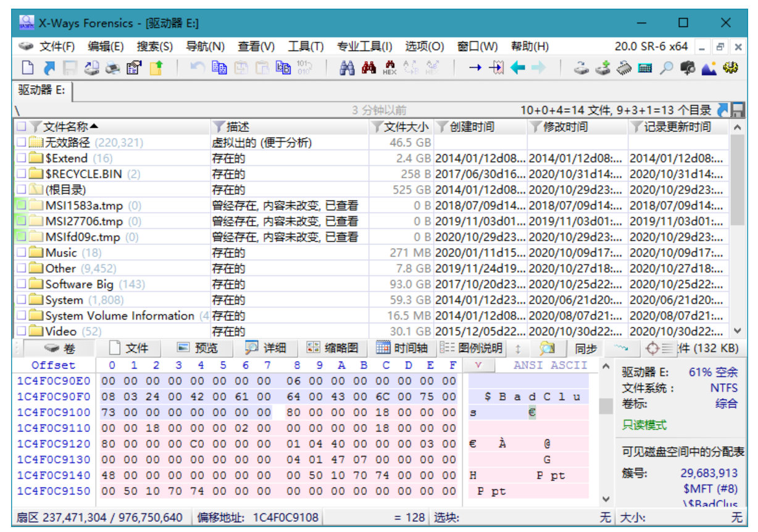Click the Open file blue arrow icon
This screenshot has width=758, height=532.
pyautogui.click(x=49, y=69)
